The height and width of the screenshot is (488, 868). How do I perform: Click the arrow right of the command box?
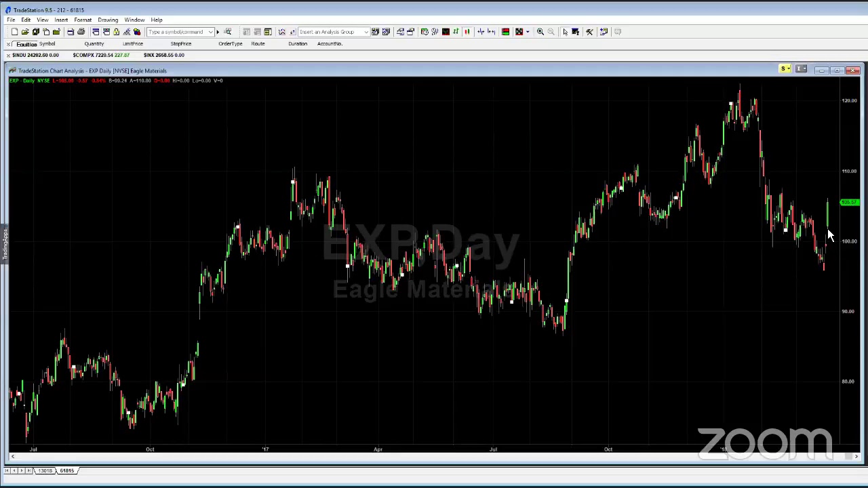(x=218, y=32)
